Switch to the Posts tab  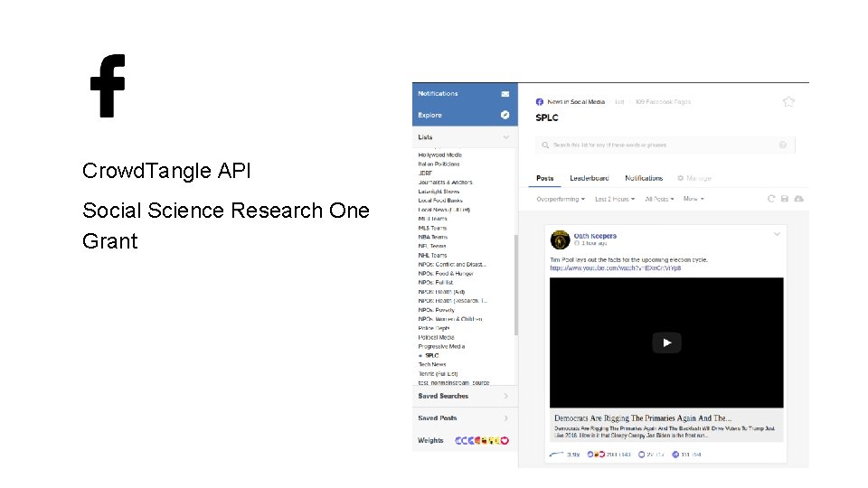coord(544,178)
